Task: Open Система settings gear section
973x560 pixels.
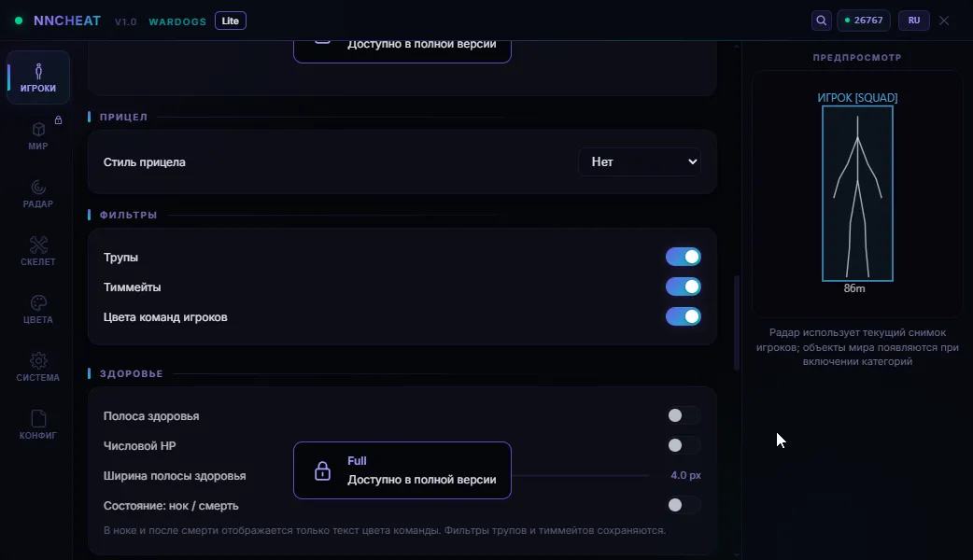Action: [38, 367]
